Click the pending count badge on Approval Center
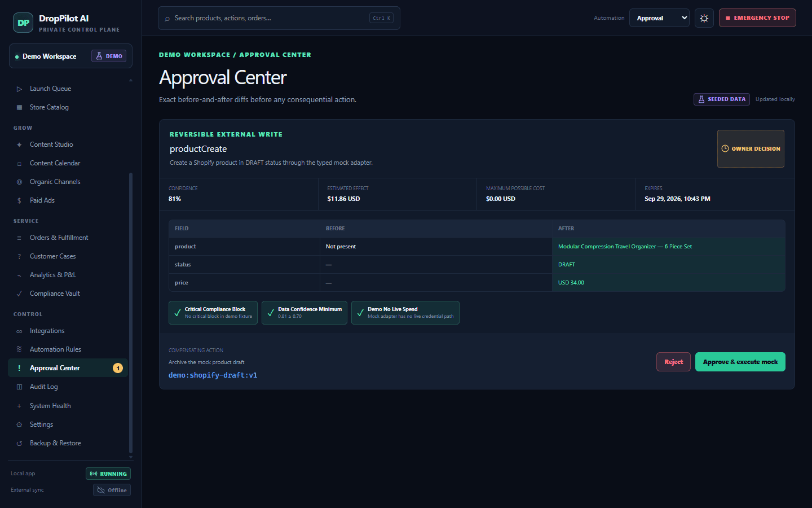This screenshot has height=508, width=812. (x=118, y=368)
